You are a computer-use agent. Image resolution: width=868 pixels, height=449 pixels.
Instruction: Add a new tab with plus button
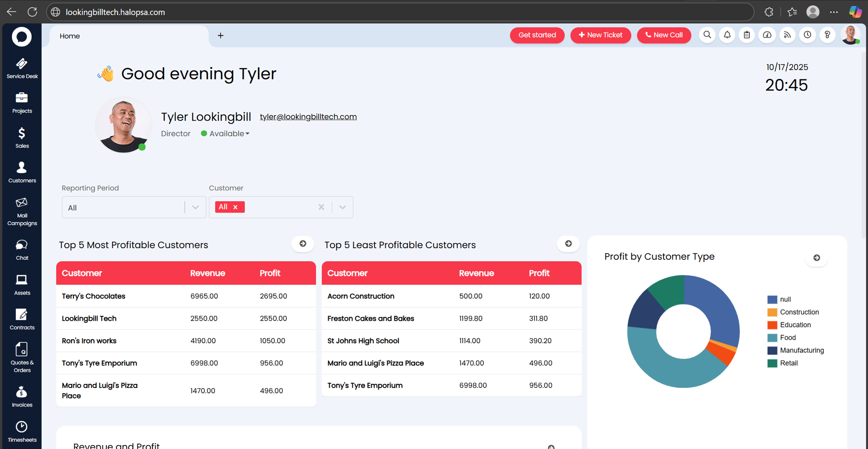point(220,36)
